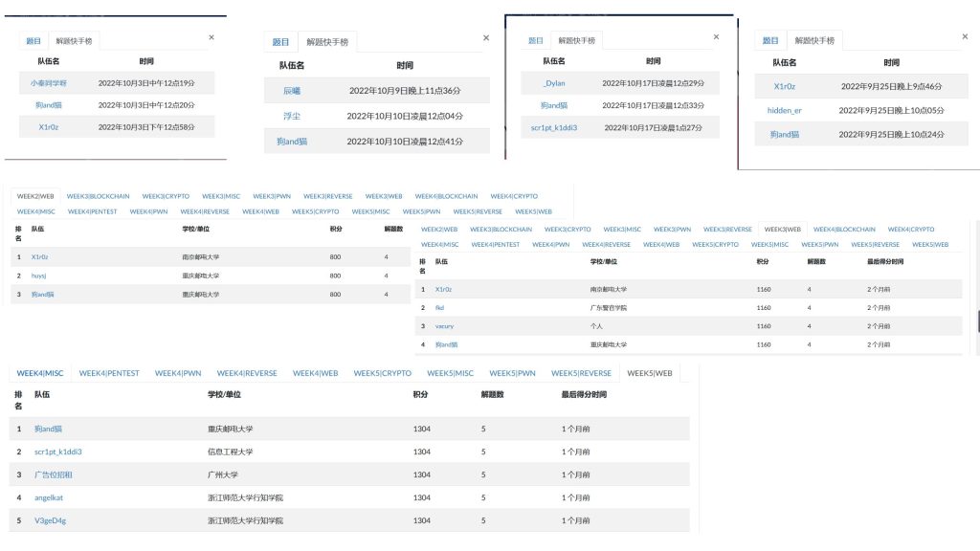Click the angelkat team name
The height and width of the screenshot is (551, 980).
(49, 497)
